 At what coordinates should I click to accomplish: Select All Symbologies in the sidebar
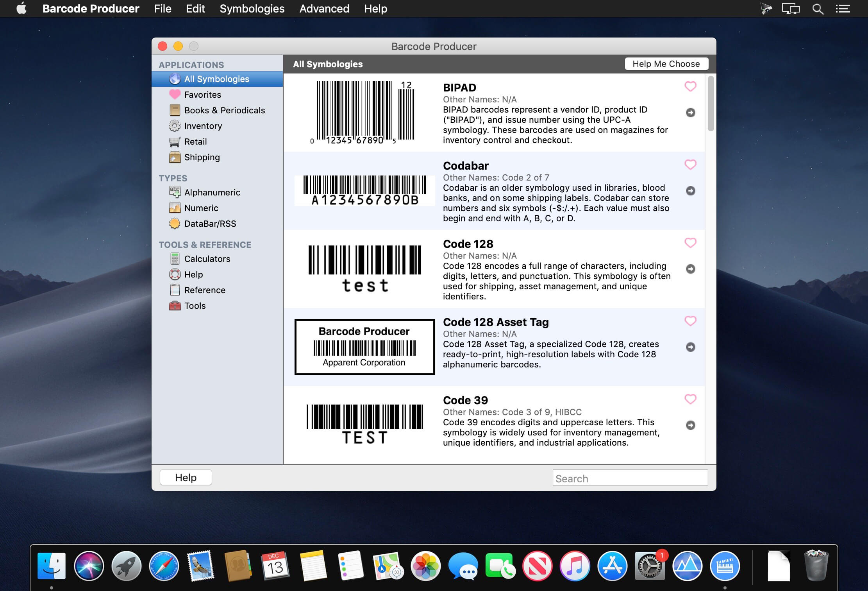coord(217,79)
